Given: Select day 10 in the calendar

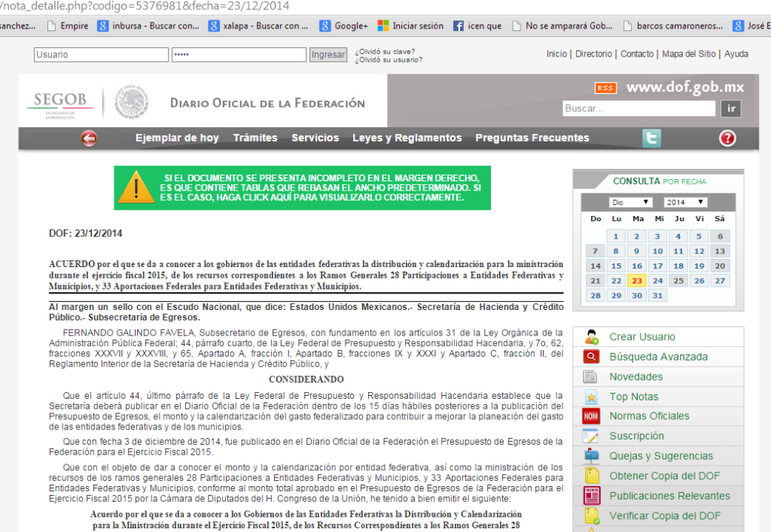Looking at the screenshot, I should (x=657, y=251).
